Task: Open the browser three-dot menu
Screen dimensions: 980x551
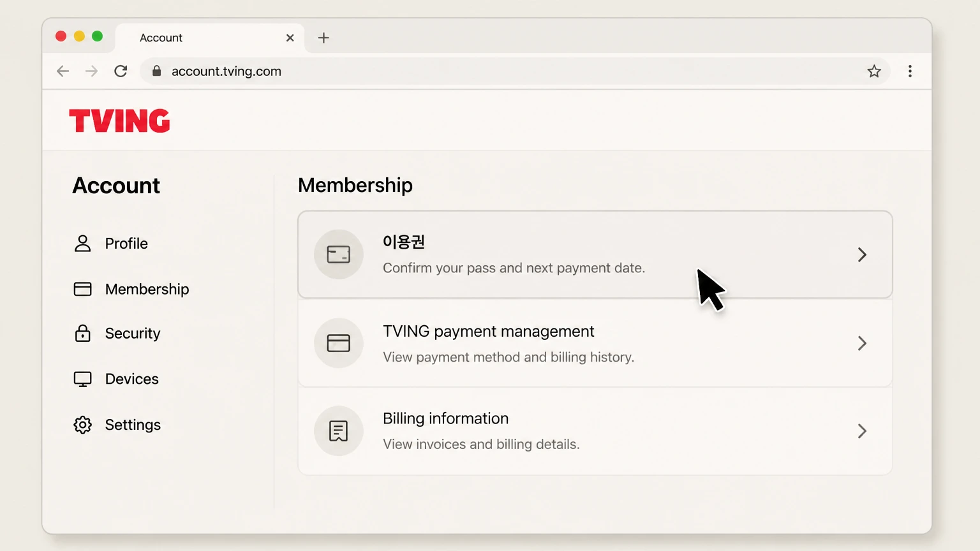Action: pyautogui.click(x=910, y=71)
